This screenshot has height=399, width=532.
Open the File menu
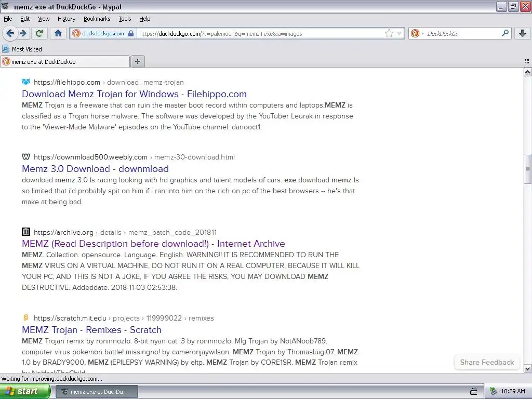point(8,19)
